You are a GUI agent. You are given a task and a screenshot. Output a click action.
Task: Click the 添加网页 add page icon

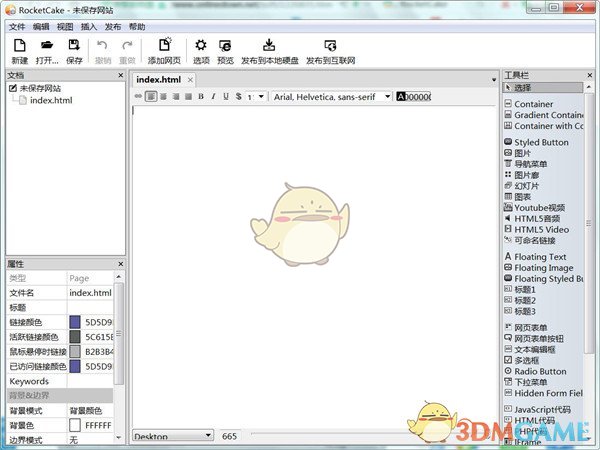click(165, 44)
